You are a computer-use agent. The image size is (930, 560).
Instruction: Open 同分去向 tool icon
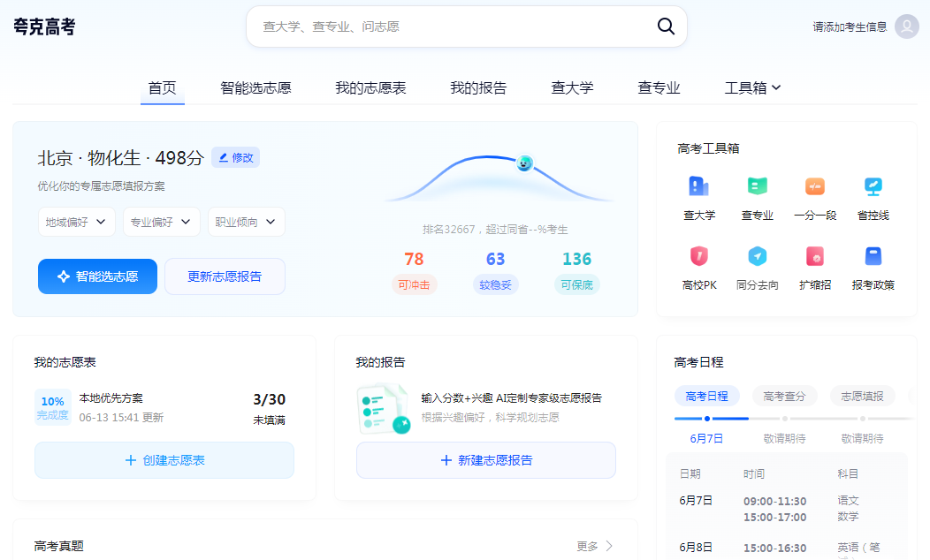(757, 256)
